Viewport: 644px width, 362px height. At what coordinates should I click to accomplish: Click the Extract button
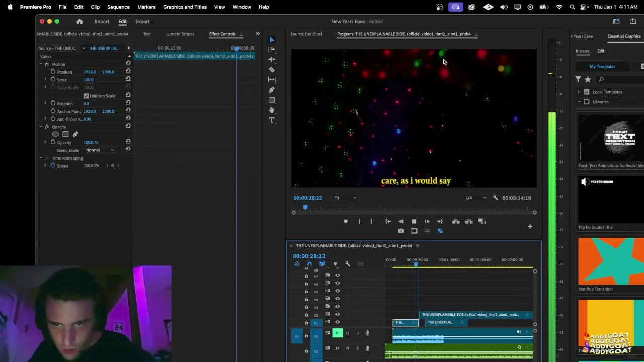pyautogui.click(x=469, y=221)
